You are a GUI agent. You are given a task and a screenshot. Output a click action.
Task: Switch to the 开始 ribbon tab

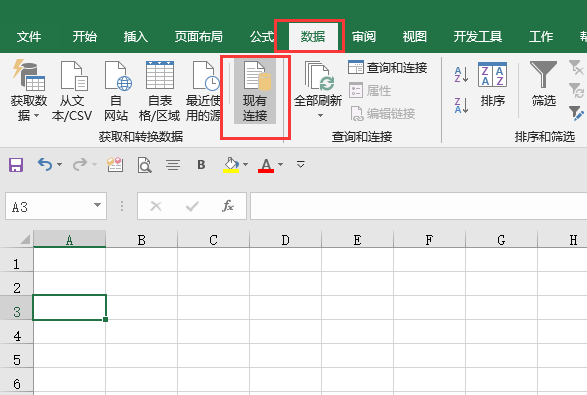coord(85,37)
